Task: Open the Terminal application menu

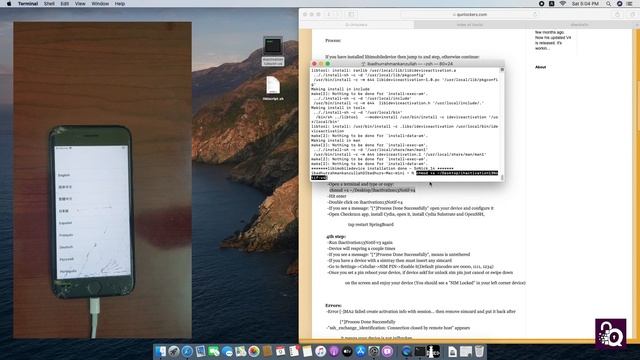Action: pyautogui.click(x=28, y=4)
